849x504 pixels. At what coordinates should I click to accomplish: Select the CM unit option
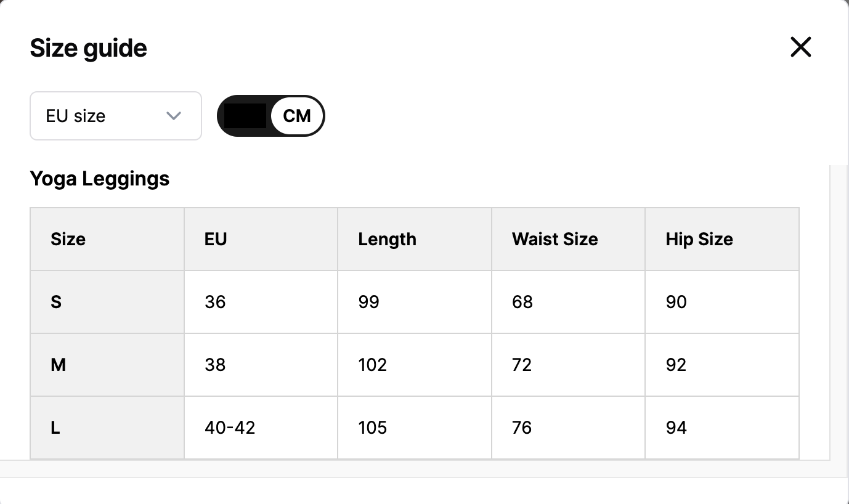(x=297, y=116)
